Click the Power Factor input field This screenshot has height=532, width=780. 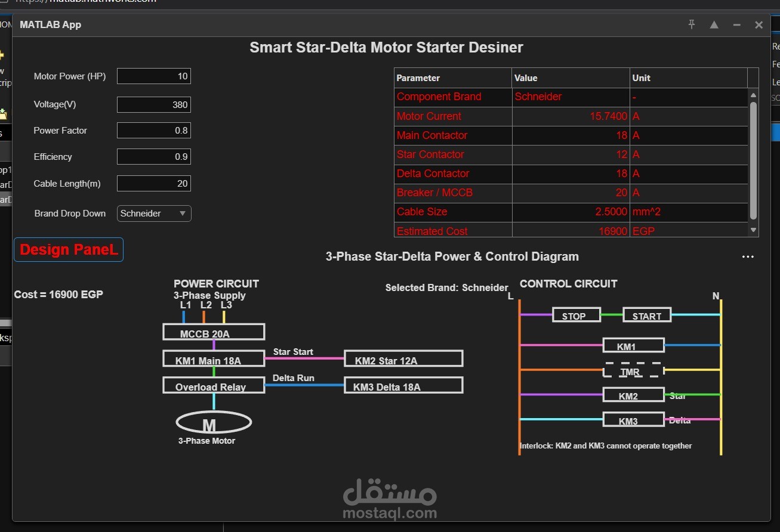(154, 131)
